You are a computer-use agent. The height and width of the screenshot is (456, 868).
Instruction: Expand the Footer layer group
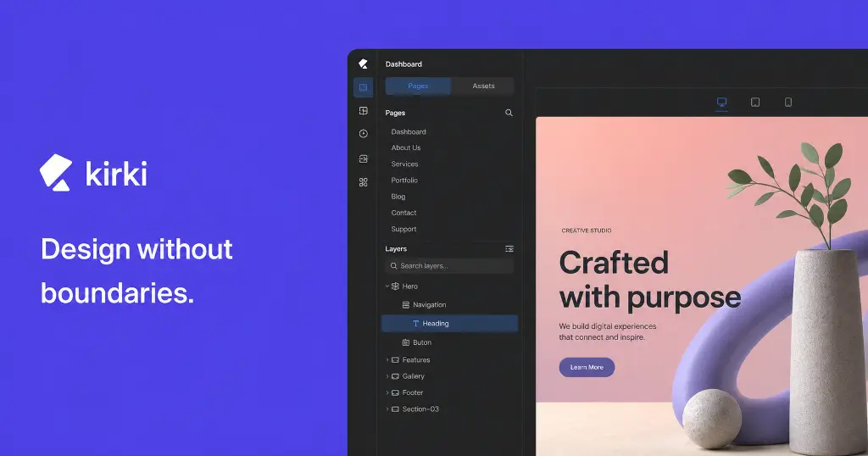(387, 393)
